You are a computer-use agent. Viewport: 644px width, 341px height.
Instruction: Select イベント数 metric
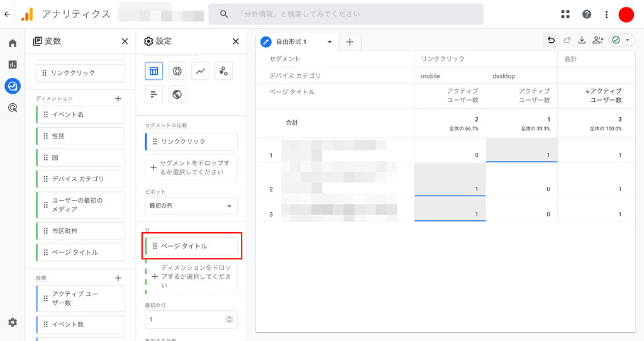tap(80, 324)
